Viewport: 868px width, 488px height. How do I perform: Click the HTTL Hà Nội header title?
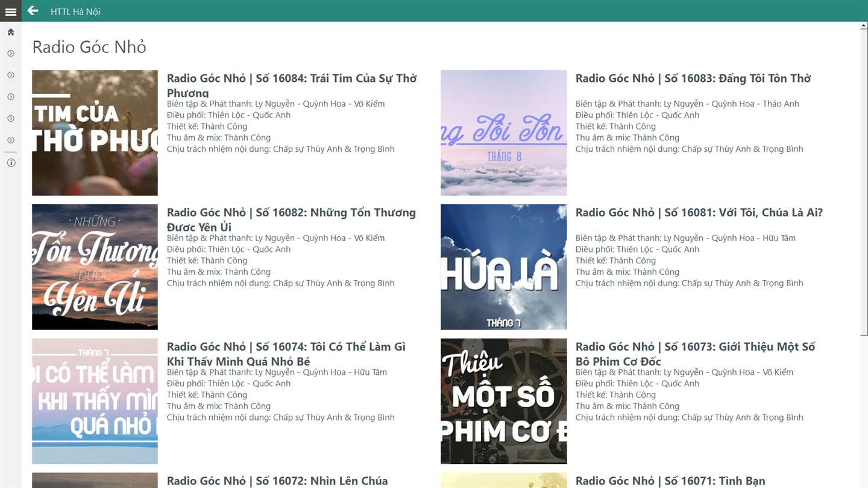point(75,11)
